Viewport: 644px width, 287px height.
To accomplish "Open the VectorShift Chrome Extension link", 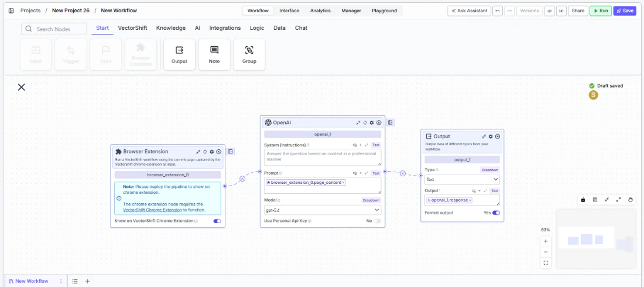I will [x=152, y=210].
